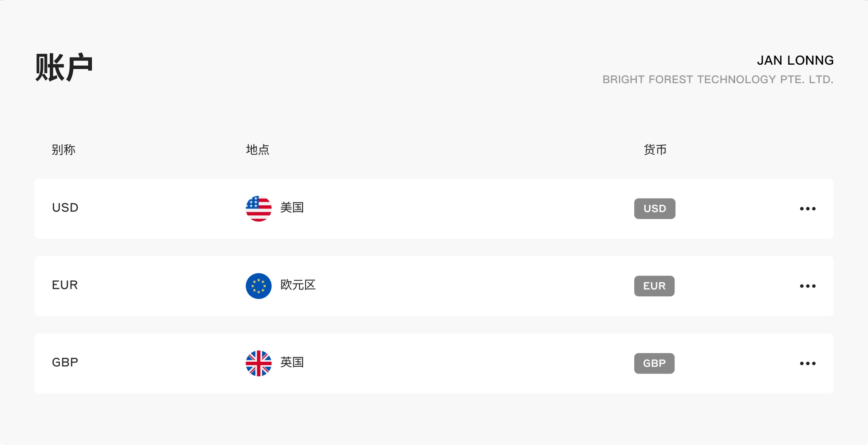Click the United States flag icon
This screenshot has width=868, height=445.
click(x=259, y=208)
